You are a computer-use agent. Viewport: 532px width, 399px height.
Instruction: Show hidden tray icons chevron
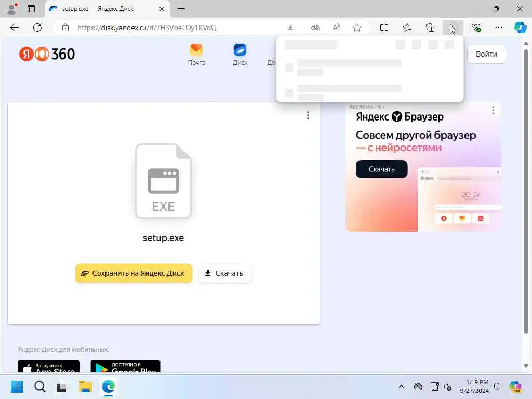tap(402, 387)
